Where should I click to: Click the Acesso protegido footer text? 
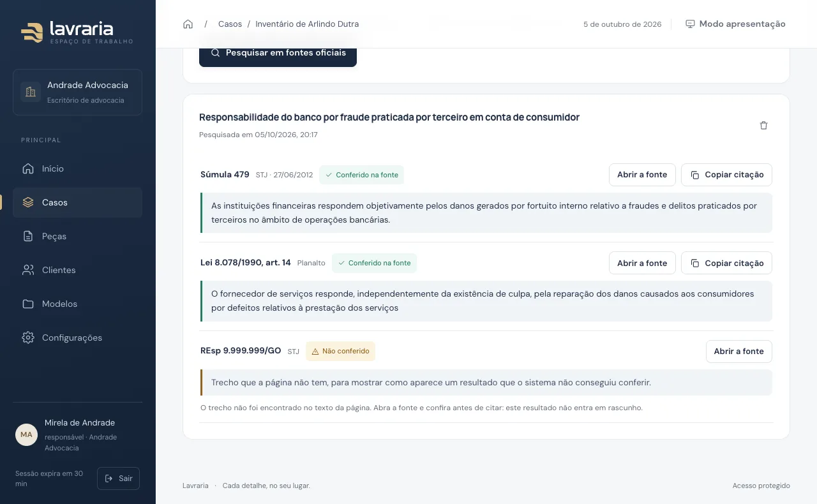pos(761,486)
